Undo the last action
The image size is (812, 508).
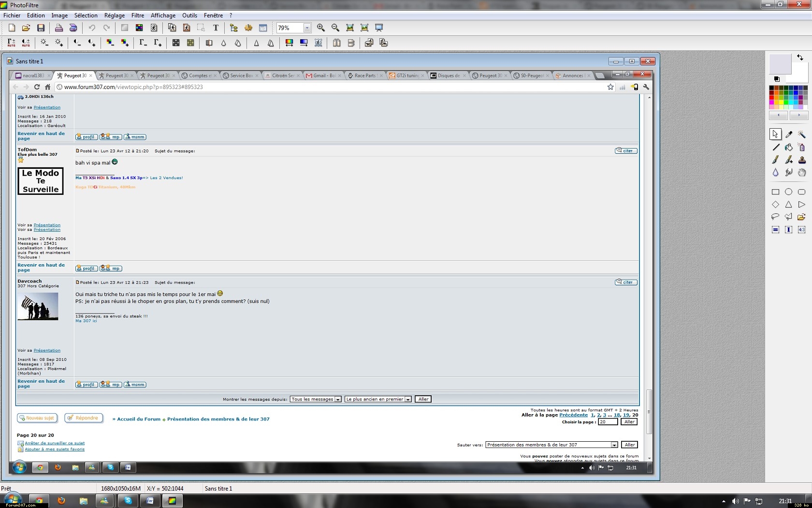tap(91, 28)
